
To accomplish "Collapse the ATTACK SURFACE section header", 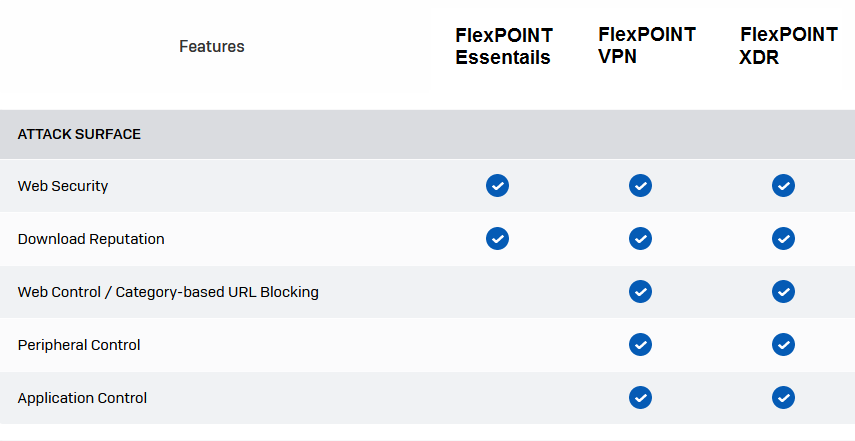I will click(428, 134).
